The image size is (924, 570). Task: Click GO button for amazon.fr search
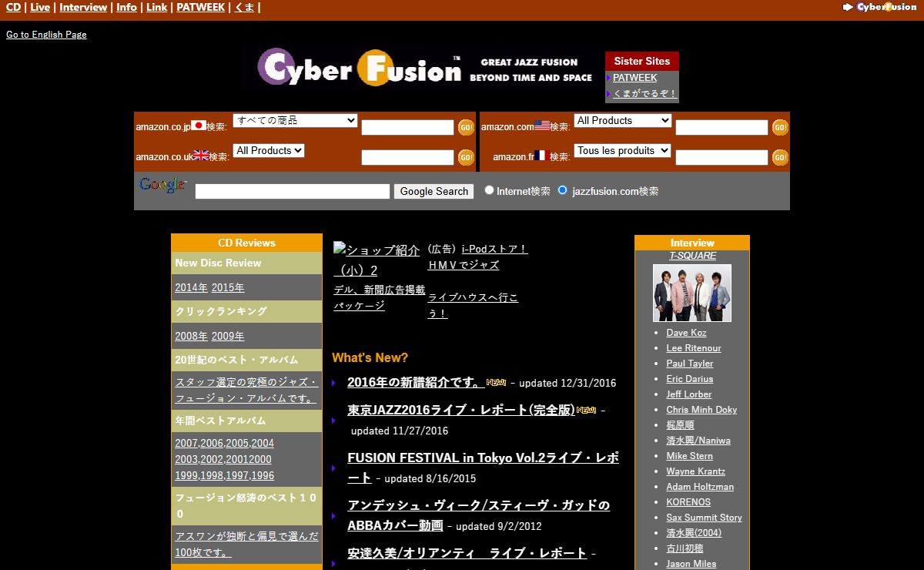click(780, 158)
